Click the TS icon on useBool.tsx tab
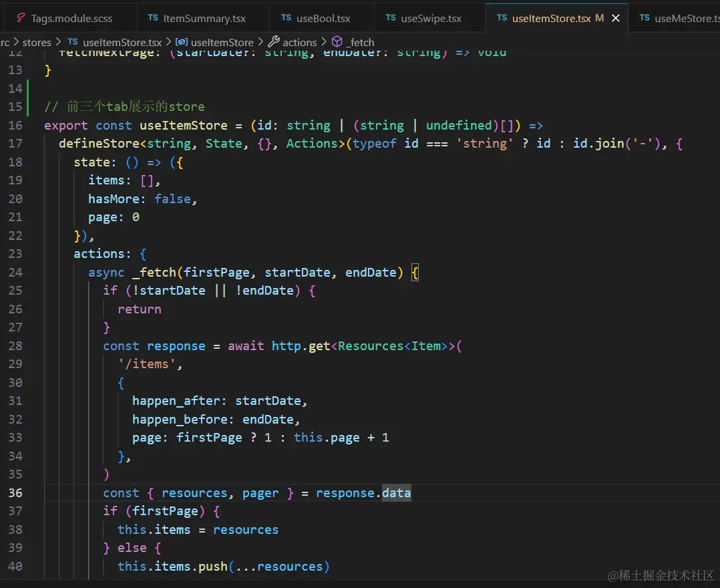 [x=286, y=17]
